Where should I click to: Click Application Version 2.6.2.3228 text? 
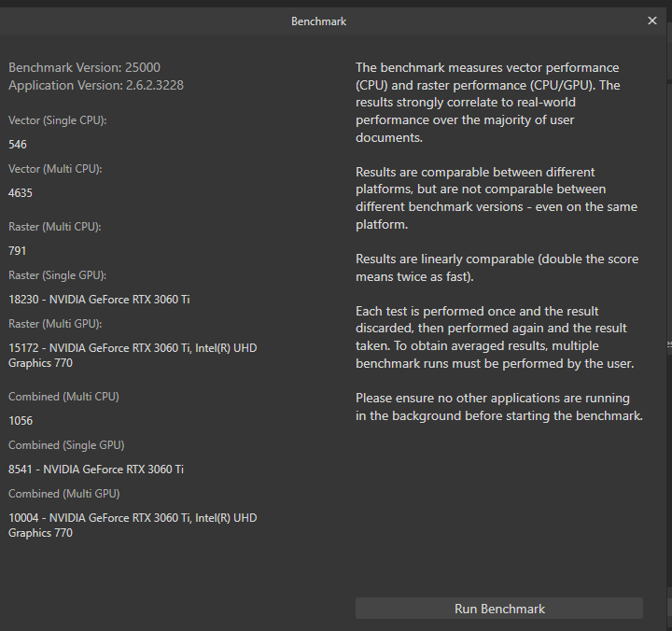click(x=96, y=85)
